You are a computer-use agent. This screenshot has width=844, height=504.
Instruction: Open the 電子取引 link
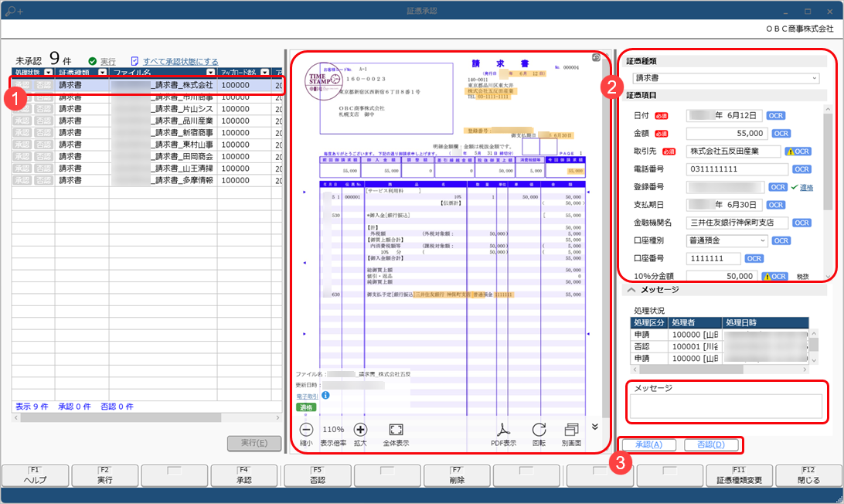307,397
